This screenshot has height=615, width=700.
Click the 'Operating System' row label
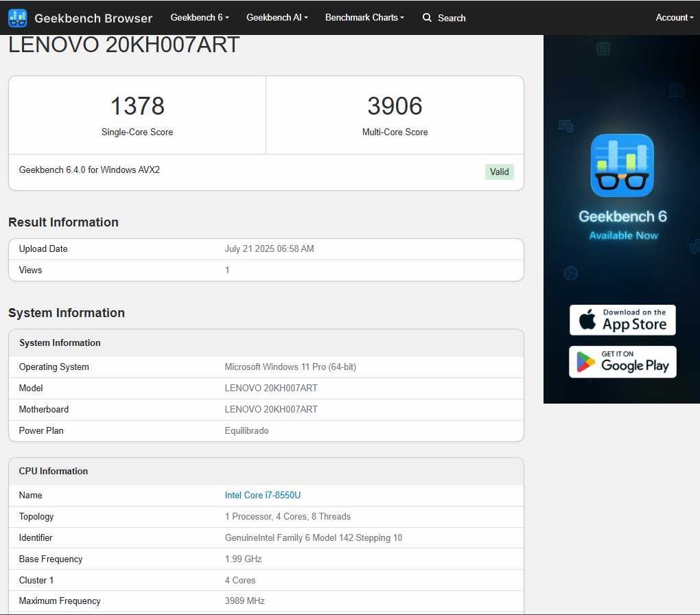54,367
